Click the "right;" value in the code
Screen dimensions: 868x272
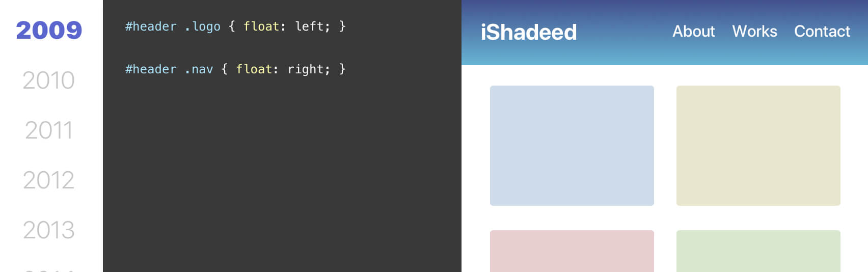pyautogui.click(x=309, y=69)
